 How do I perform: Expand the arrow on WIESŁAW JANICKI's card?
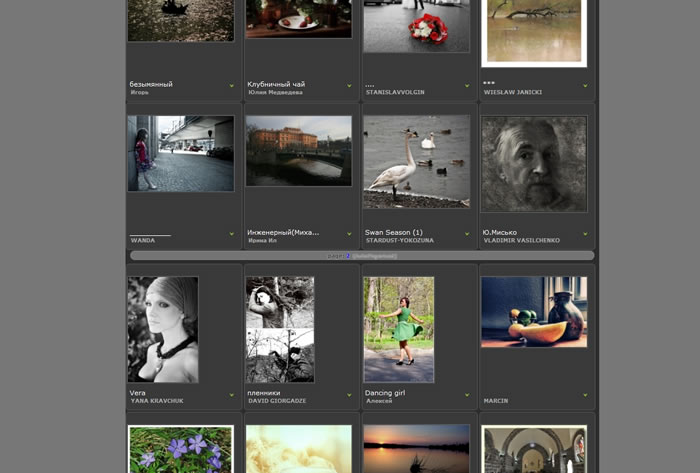585,86
